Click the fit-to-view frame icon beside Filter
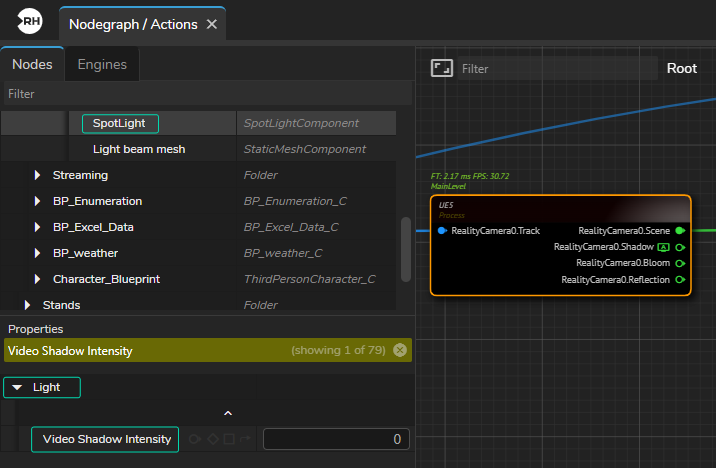716x468 pixels. pyautogui.click(x=441, y=68)
